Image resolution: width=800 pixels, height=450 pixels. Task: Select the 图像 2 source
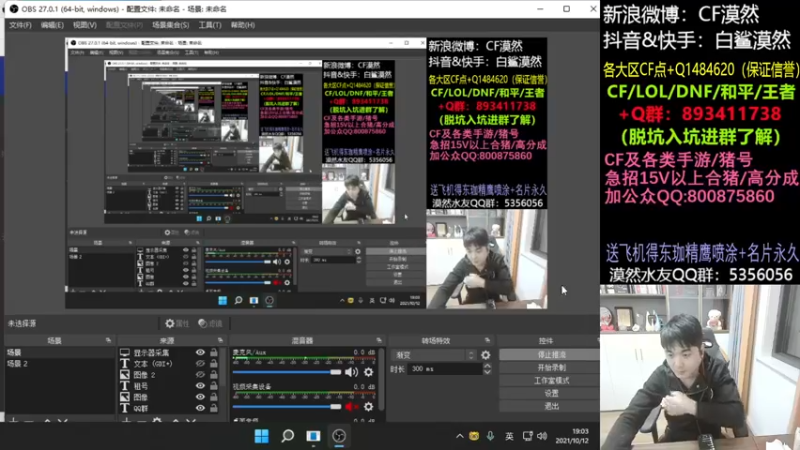(x=144, y=375)
